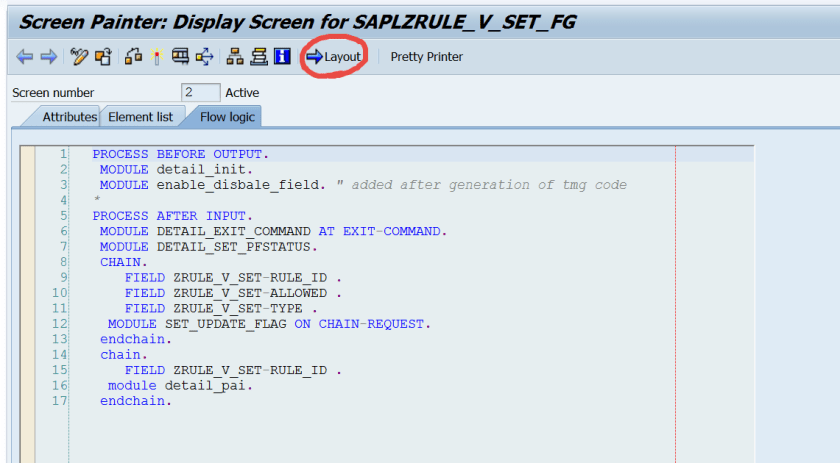Go back with the left arrow icon
Viewport: 840px width, 463px height.
25,56
